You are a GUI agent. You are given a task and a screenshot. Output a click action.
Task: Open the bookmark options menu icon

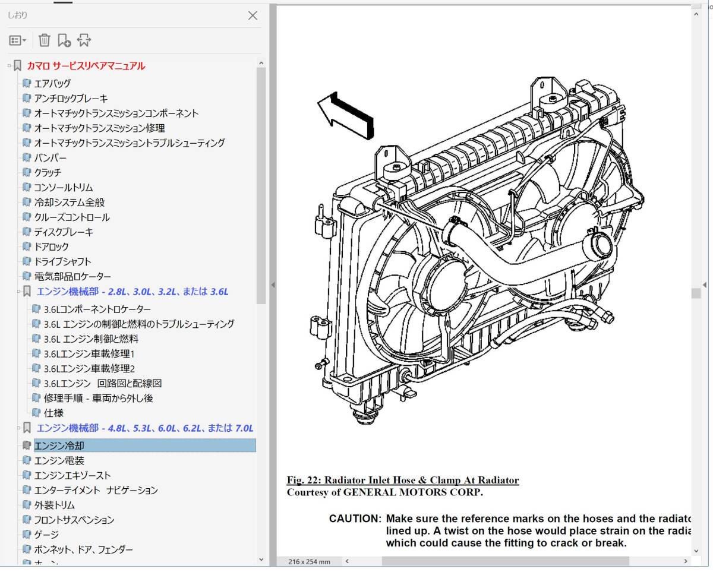pos(17,40)
